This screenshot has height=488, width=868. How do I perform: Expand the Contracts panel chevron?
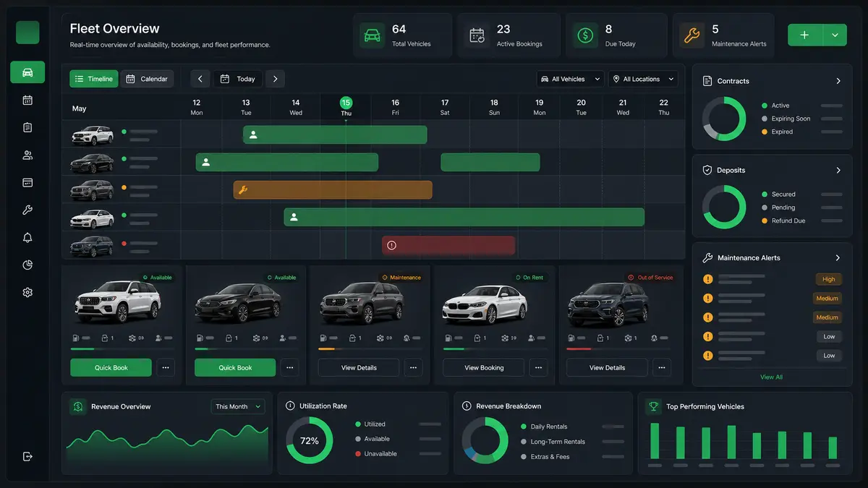(x=838, y=81)
